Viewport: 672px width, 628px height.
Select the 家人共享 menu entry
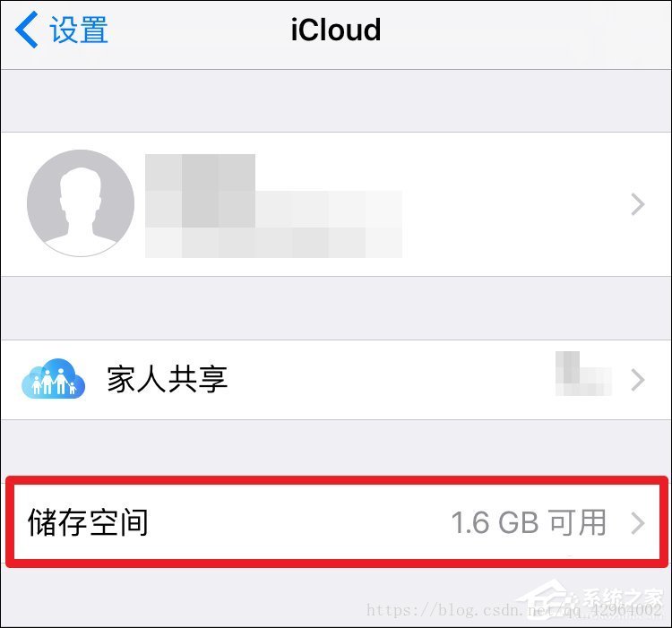tap(168, 379)
